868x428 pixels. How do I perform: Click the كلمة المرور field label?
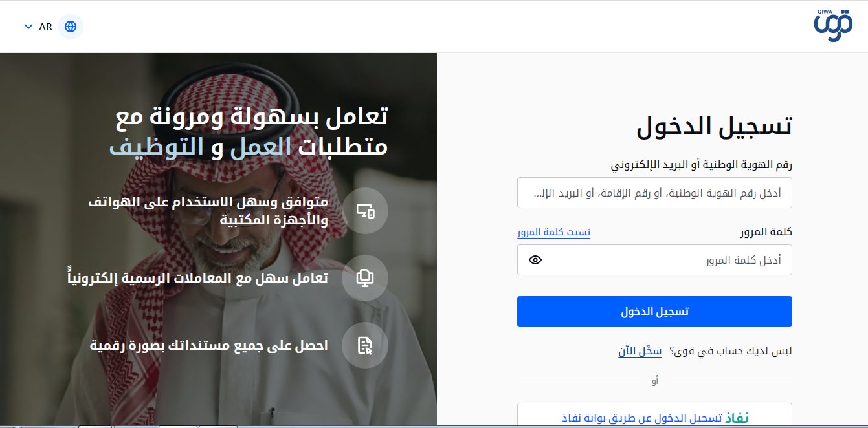click(766, 232)
